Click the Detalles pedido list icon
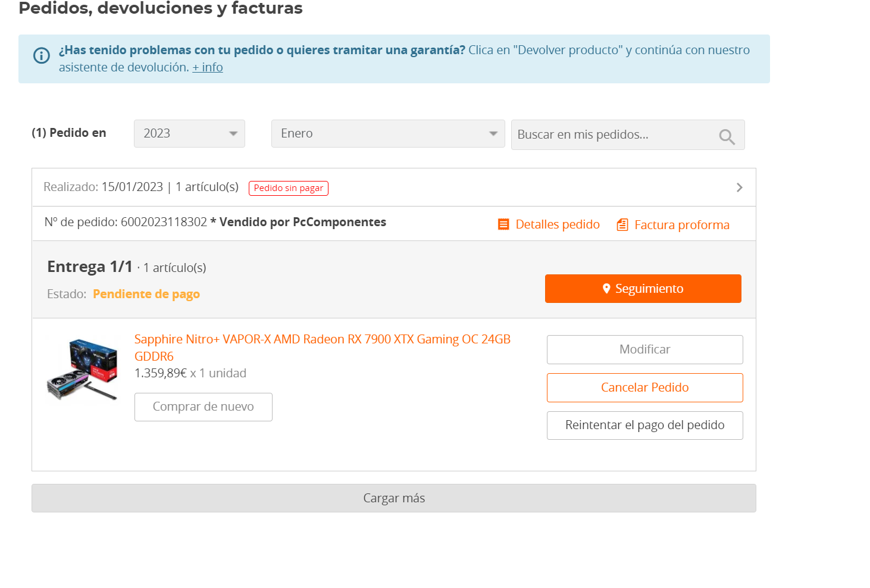This screenshot has height=588, width=870. pyautogui.click(x=503, y=224)
